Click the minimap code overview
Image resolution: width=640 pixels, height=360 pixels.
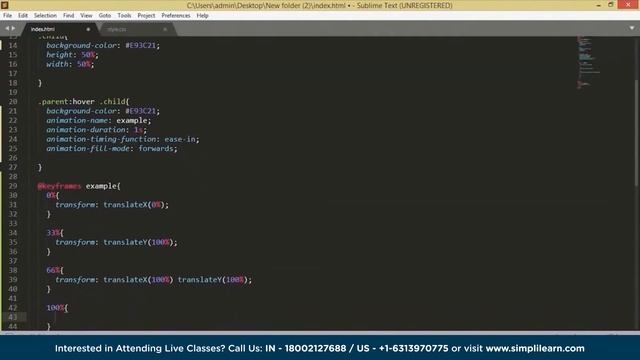(588, 61)
